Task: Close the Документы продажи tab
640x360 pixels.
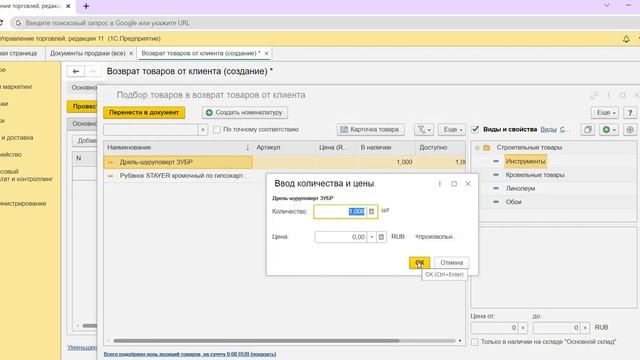Action: click(x=131, y=53)
